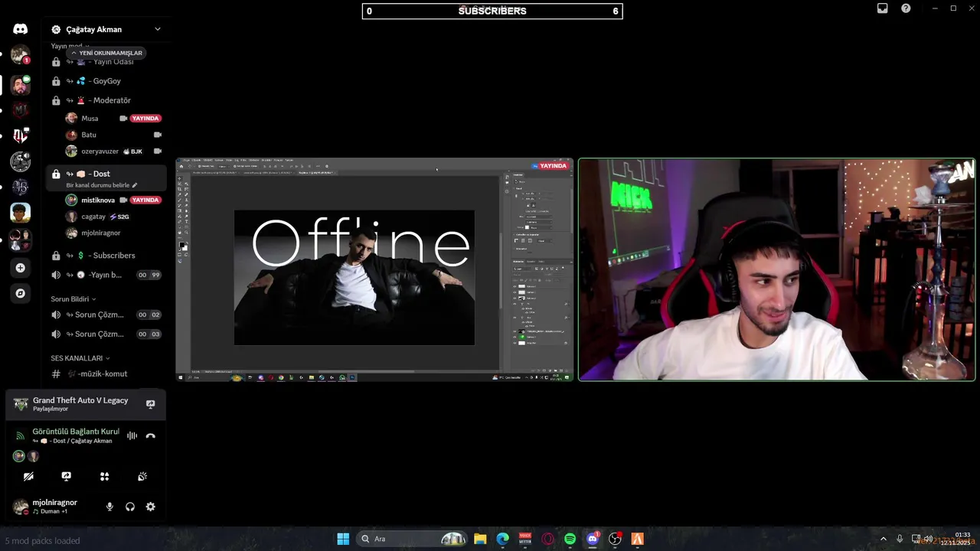Select the Dost voice channel
Viewport: 980px width, 551px height.
point(106,178)
